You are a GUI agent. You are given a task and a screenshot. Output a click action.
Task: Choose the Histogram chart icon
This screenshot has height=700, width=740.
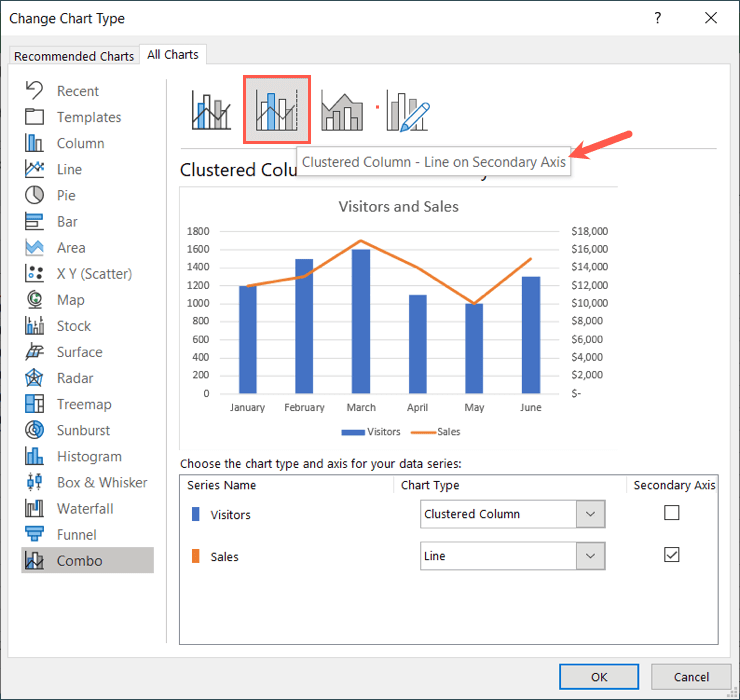click(x=34, y=456)
